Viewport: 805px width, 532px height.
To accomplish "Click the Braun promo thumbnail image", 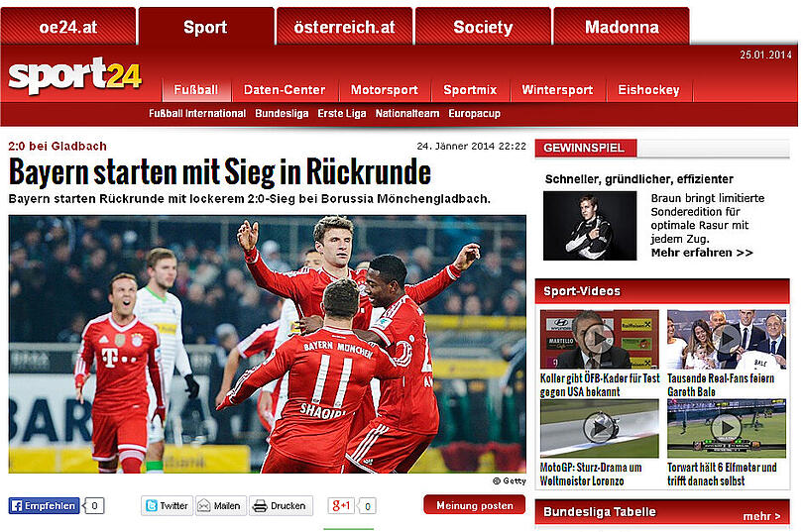I will (590, 226).
